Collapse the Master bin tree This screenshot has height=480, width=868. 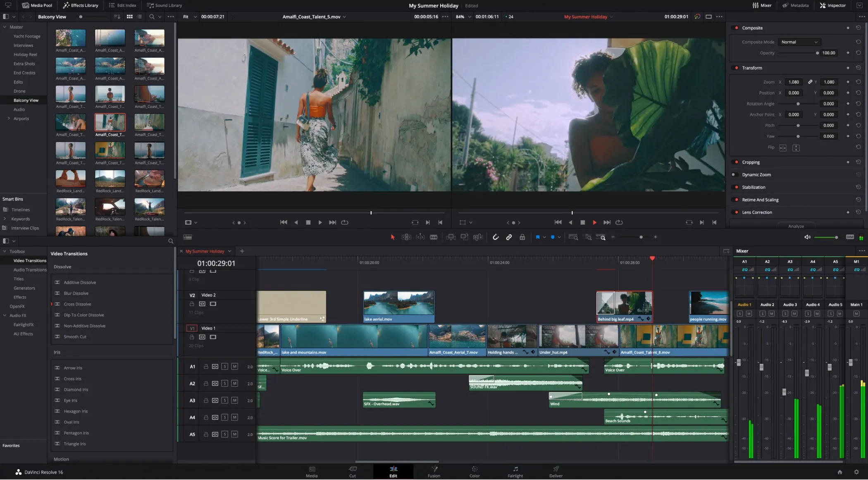coord(4,27)
